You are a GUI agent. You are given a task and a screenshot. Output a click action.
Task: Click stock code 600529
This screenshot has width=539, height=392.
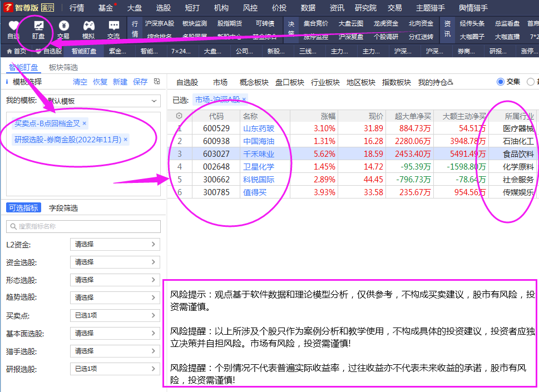tap(216, 128)
